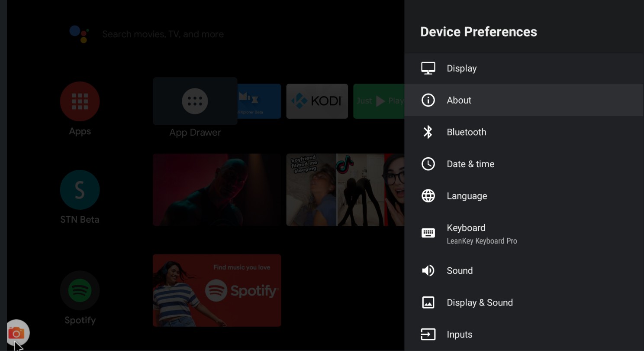
Task: Launch STN Beta from the sidebar
Action: [80, 190]
